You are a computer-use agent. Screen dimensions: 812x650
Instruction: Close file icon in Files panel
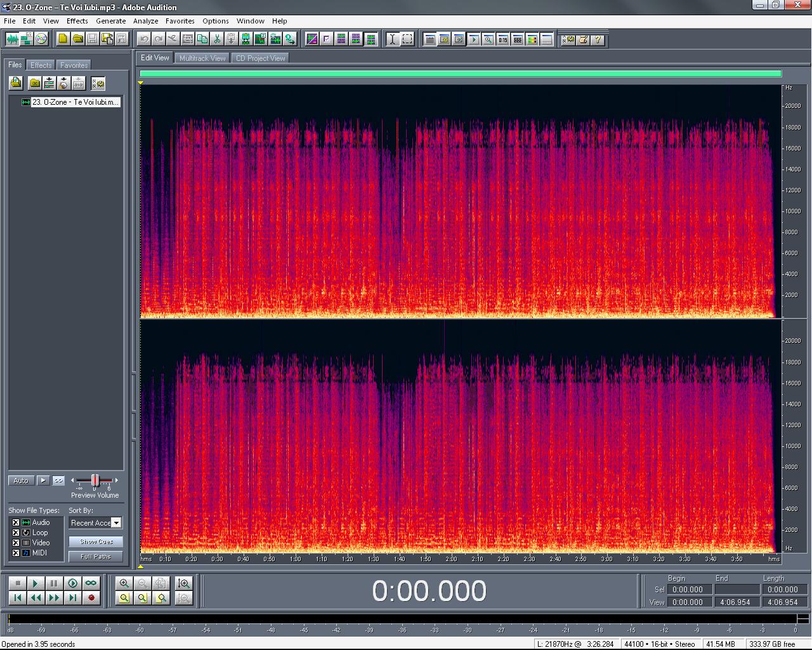point(35,83)
